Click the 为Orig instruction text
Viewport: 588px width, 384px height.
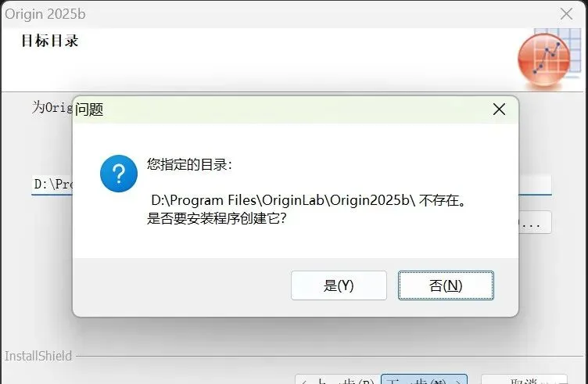pos(52,107)
